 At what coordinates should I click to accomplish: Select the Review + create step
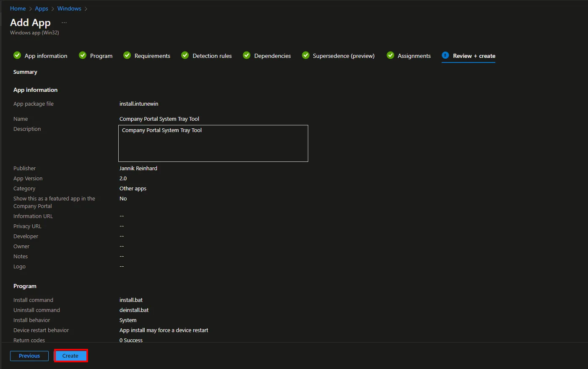point(468,56)
